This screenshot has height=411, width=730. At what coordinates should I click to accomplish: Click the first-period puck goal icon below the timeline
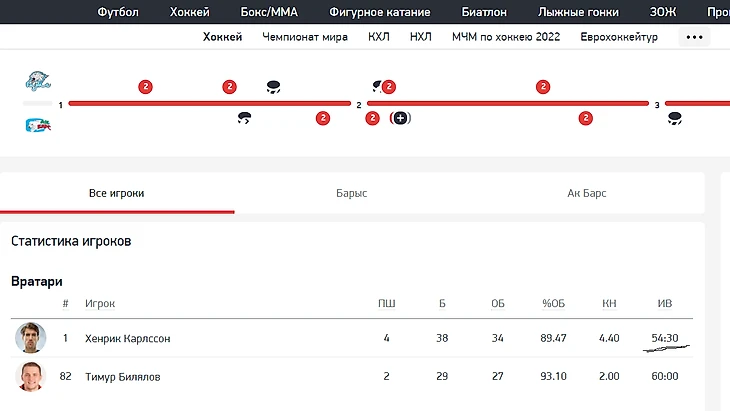click(244, 118)
